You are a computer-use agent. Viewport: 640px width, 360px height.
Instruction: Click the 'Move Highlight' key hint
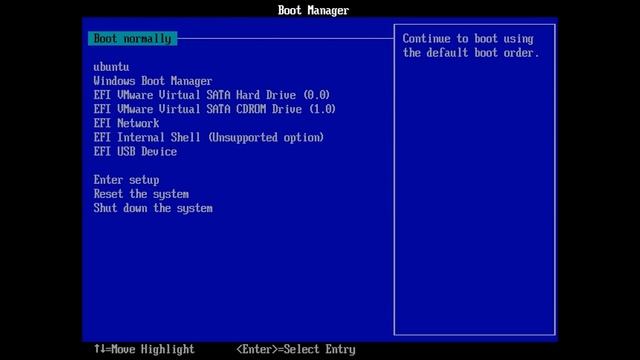coord(144,349)
